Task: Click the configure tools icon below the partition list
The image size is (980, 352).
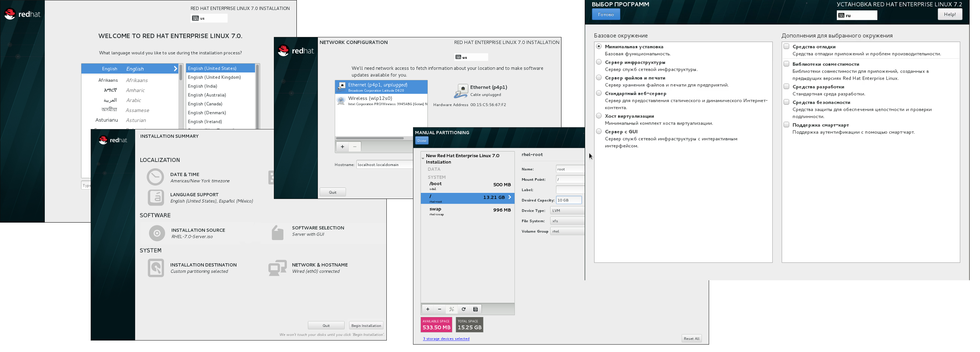Action: [452, 309]
